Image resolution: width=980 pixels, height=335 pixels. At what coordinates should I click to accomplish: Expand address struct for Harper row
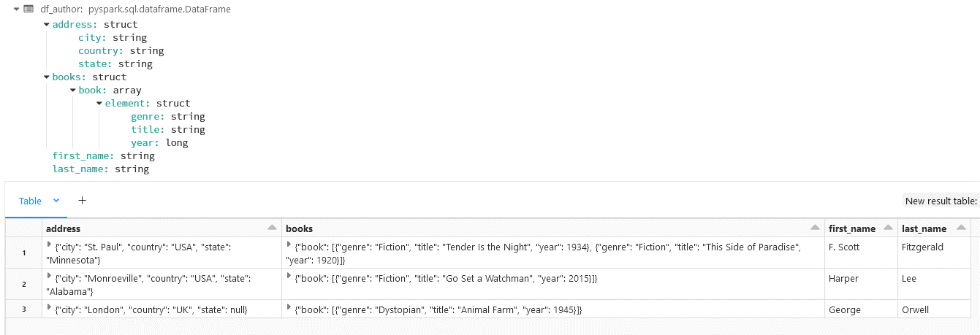49,276
